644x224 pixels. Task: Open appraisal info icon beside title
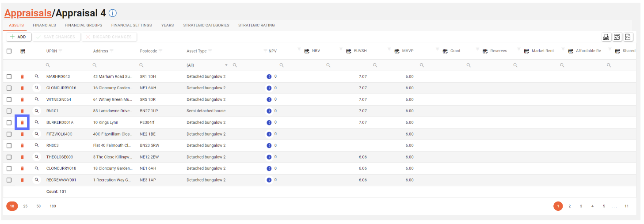[x=113, y=13]
